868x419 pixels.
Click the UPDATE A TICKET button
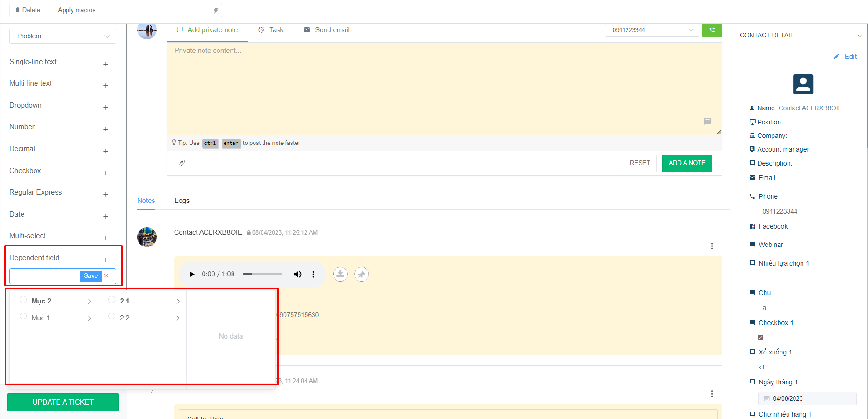coord(63,402)
